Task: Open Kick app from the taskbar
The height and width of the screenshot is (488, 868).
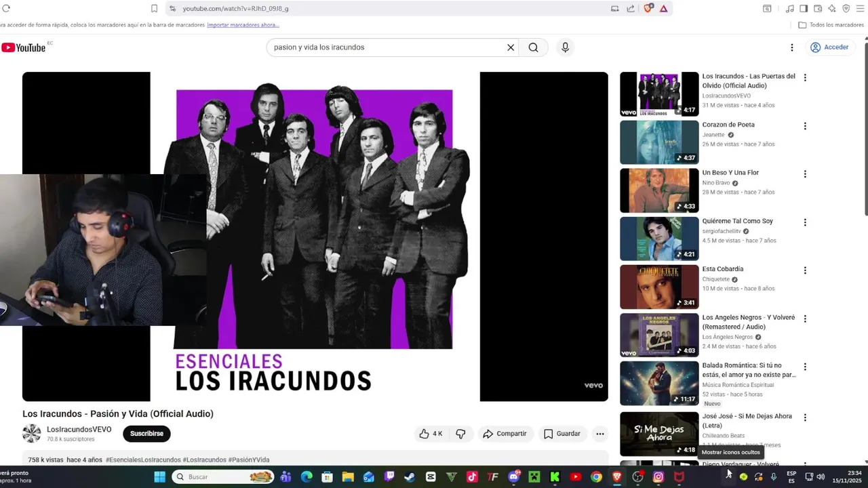Action: (555, 477)
